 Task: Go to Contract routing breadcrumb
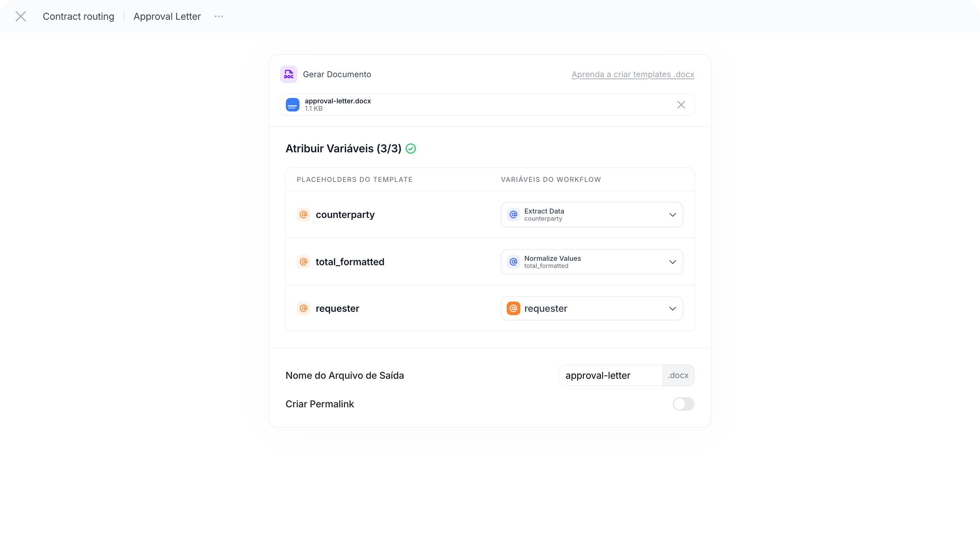pyautogui.click(x=78, y=16)
